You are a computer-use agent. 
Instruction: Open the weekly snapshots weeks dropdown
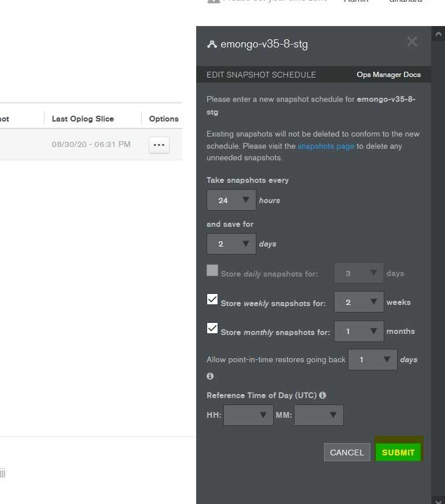coord(359,302)
